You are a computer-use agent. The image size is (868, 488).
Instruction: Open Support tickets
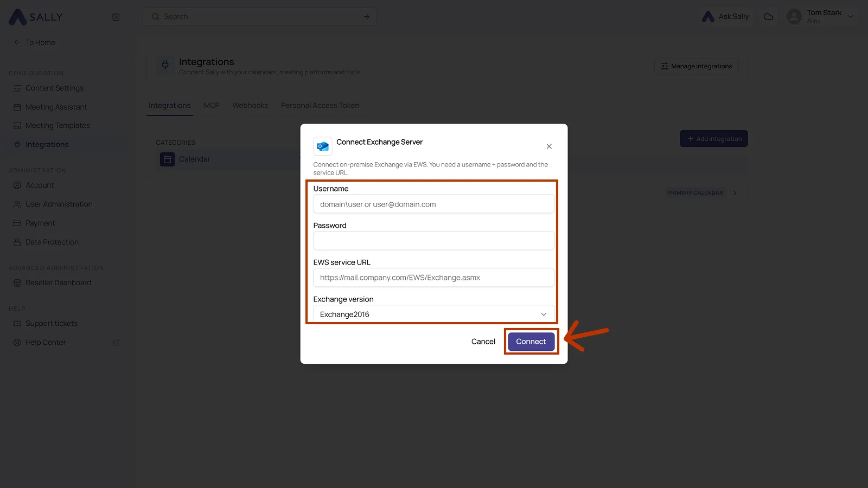pos(52,323)
